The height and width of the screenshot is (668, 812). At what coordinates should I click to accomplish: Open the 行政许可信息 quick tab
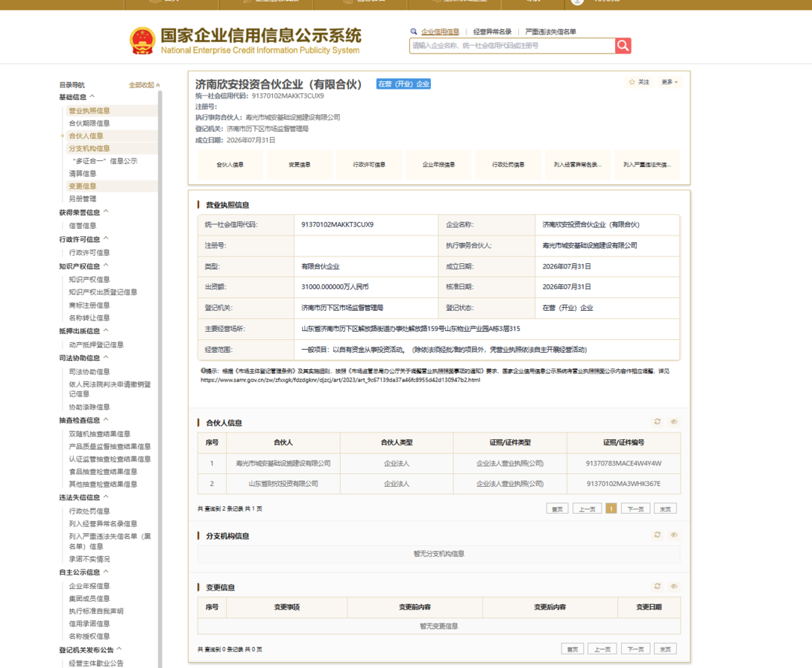tap(369, 165)
